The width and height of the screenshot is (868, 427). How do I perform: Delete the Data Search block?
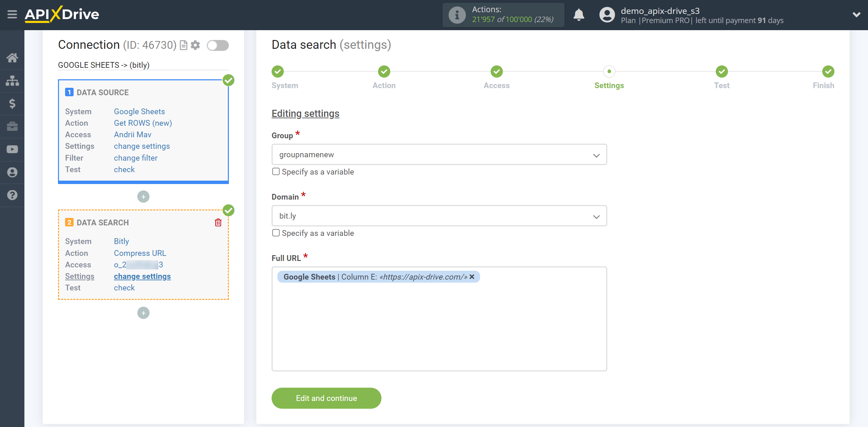[x=218, y=222]
